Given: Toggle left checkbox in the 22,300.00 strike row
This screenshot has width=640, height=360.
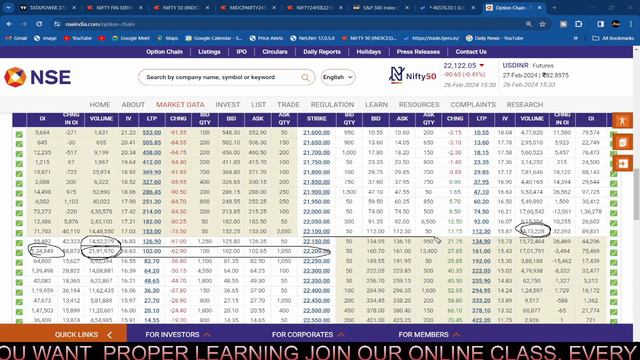Looking at the screenshot, I should (x=19, y=272).
